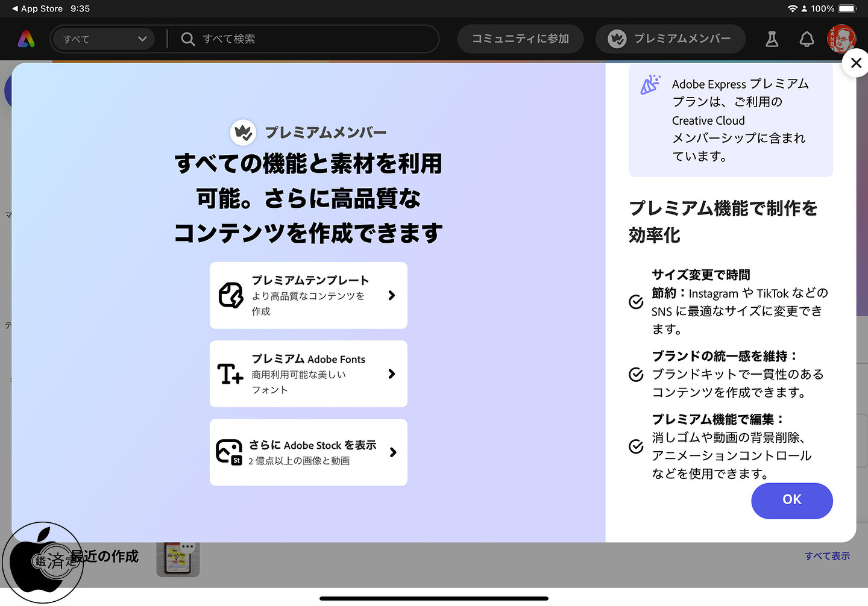Viewport: 868px width, 606px height.
Task: Open the beaker labs icon
Action: click(772, 39)
